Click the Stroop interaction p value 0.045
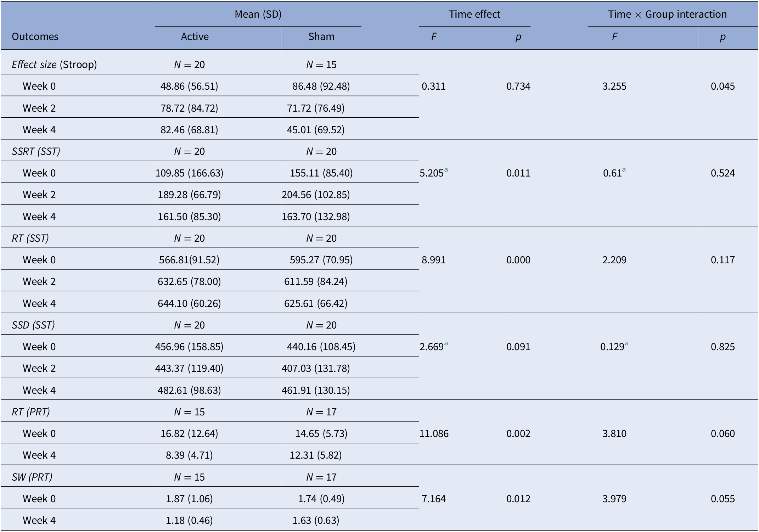This screenshot has height=532, width=759. point(723,86)
